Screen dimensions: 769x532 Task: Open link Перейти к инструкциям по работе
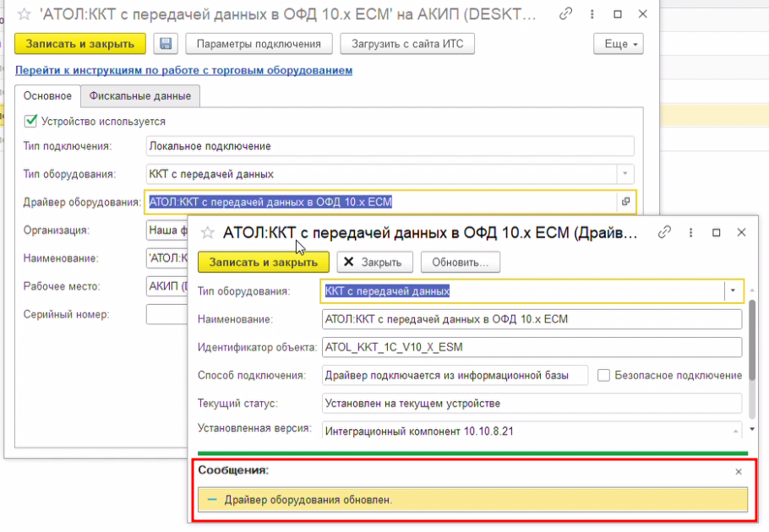point(184,70)
